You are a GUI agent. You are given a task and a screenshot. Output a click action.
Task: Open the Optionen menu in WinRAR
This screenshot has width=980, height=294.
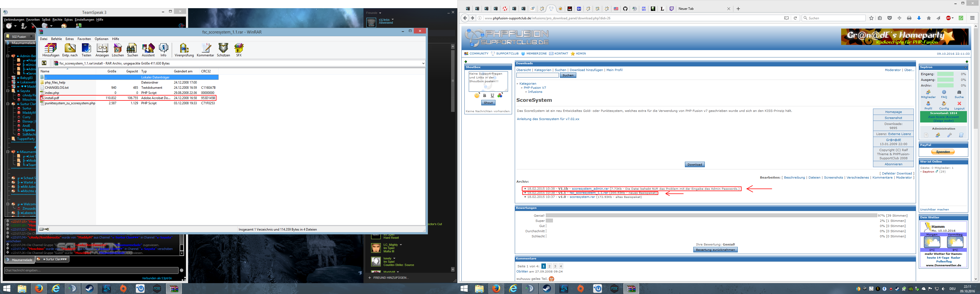tap(102, 39)
